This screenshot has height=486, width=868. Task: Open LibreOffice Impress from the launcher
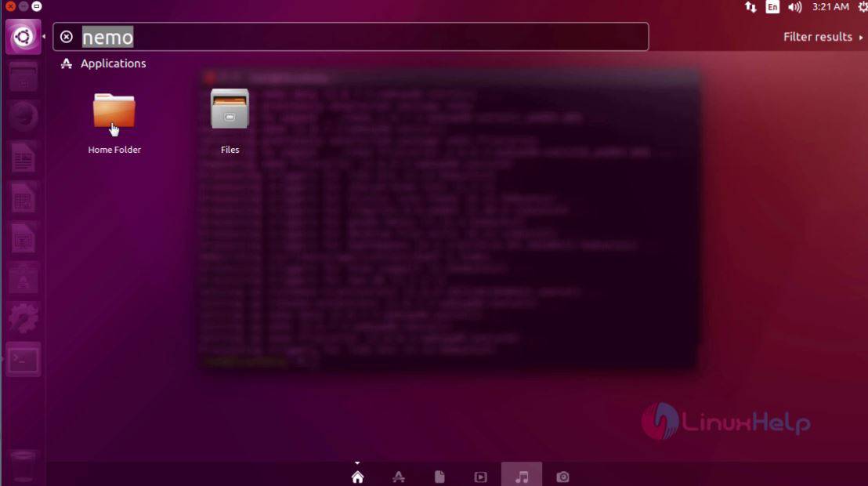click(x=24, y=238)
